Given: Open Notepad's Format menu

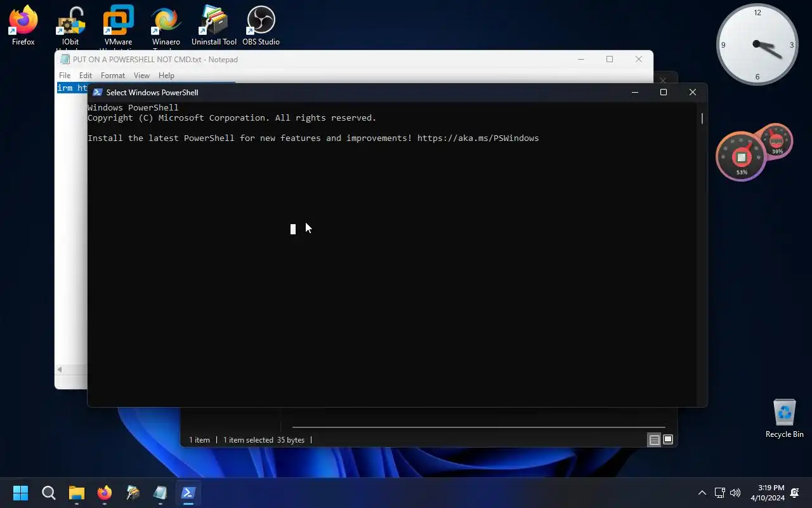Looking at the screenshot, I should (x=113, y=76).
